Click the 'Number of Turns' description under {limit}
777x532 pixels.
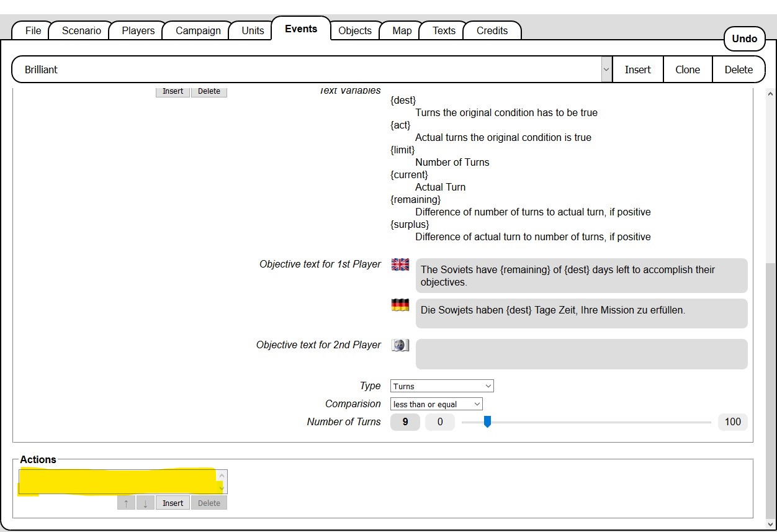tap(452, 162)
